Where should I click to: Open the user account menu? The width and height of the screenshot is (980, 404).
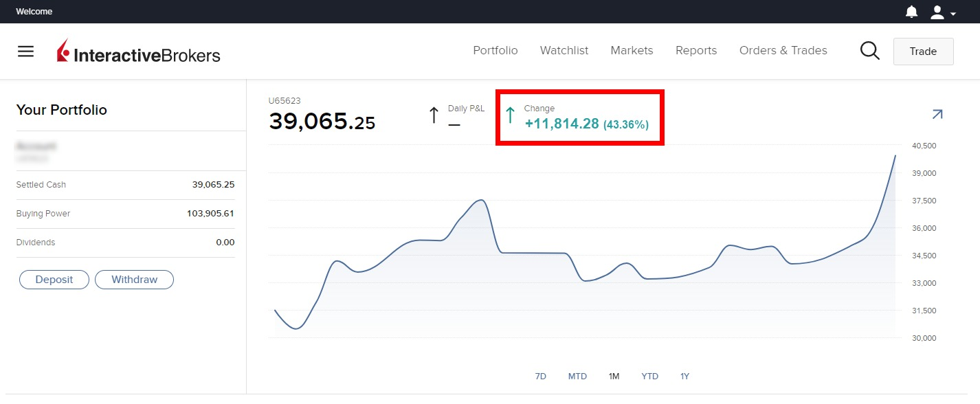tap(942, 12)
